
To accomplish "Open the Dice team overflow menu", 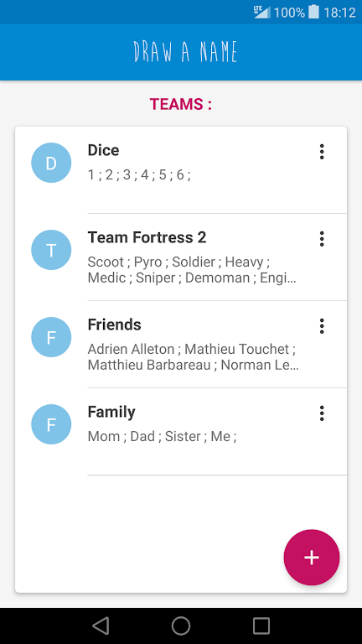I will tap(322, 152).
